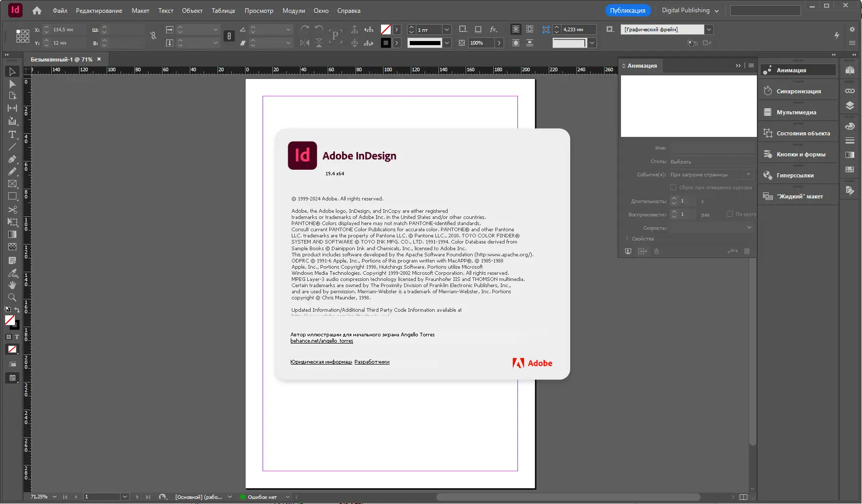862x504 pixels.
Task: Open the Gradient tool
Action: click(12, 233)
